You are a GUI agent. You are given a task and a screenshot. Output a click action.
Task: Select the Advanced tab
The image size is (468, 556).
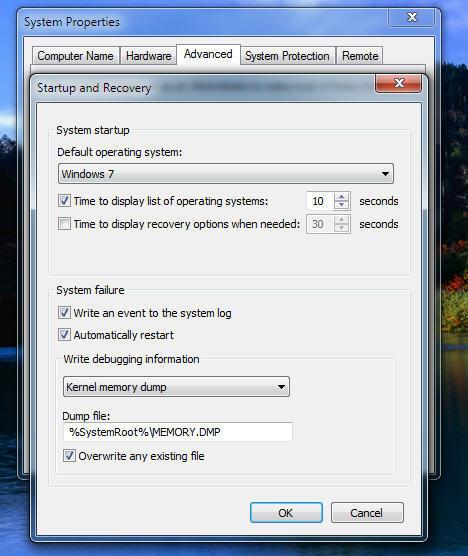coord(208,54)
